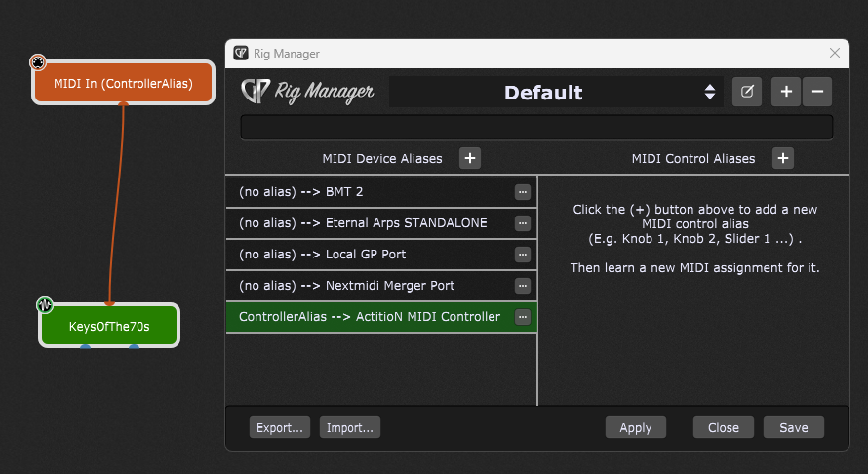
Task: Save the rig configuration
Action: (793, 427)
